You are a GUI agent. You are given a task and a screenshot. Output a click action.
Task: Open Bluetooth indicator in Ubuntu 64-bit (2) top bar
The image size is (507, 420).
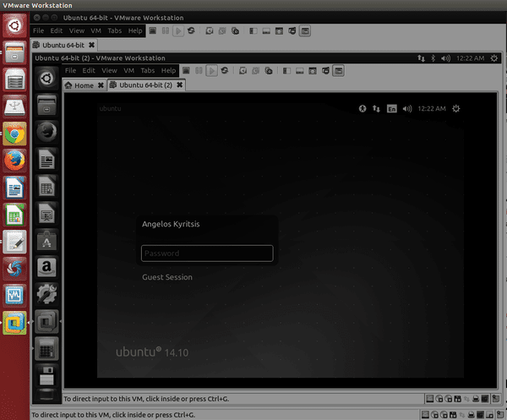point(433,58)
